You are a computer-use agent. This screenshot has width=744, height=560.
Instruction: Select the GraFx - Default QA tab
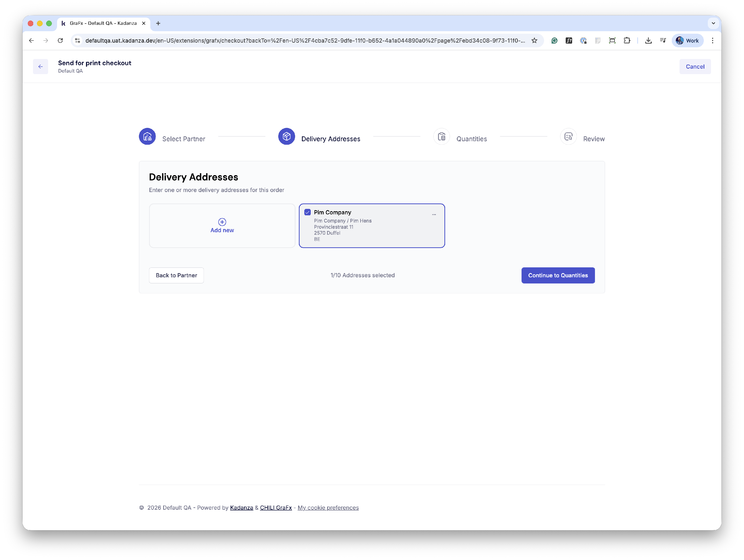[103, 23]
